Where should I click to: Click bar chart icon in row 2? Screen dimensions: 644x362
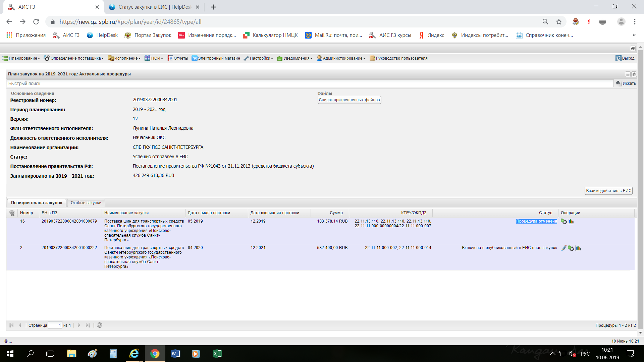click(x=578, y=248)
